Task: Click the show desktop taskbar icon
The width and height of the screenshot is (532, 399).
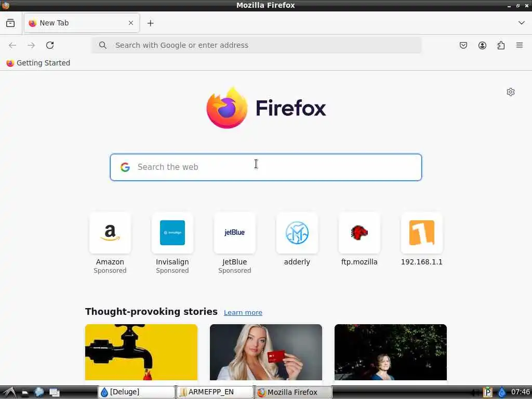Action: pyautogui.click(x=54, y=392)
